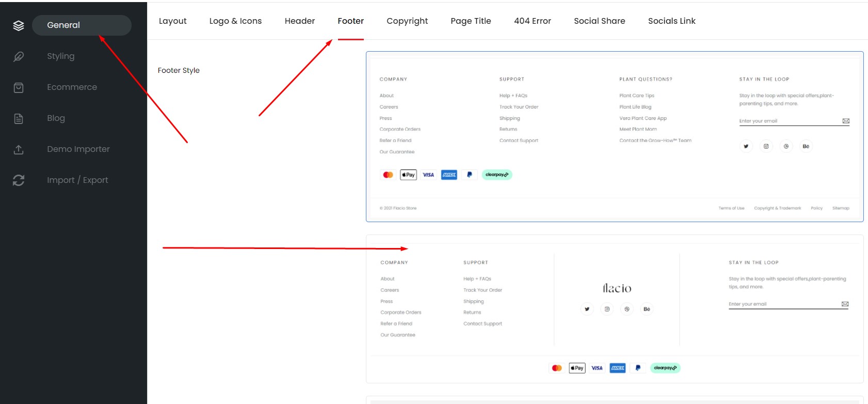Viewport: 868px width, 404px height.
Task: Go to the Copyright tab
Action: click(x=407, y=21)
